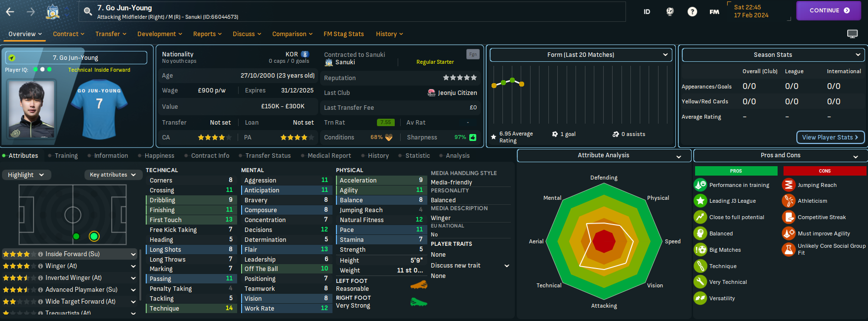Click the Sanuki club badge in header

[53, 11]
